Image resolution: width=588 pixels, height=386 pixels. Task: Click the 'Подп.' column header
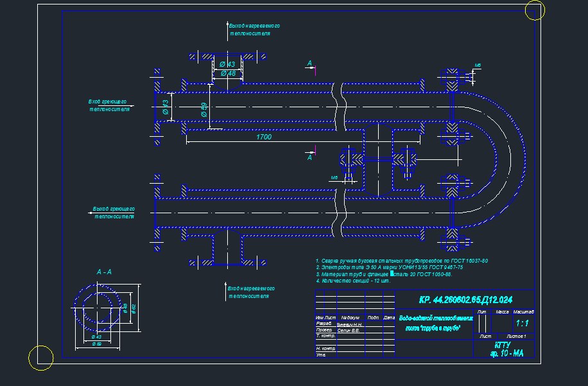373,318
